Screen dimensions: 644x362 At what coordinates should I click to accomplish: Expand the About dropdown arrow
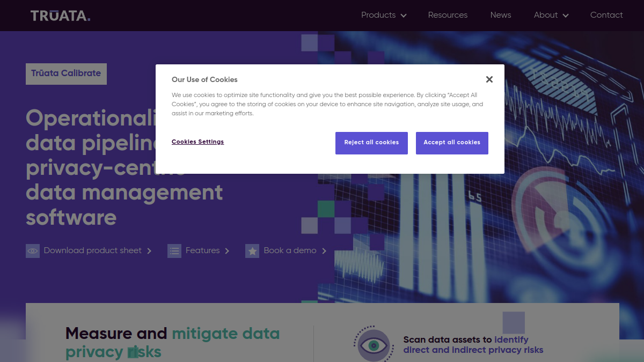pyautogui.click(x=566, y=16)
